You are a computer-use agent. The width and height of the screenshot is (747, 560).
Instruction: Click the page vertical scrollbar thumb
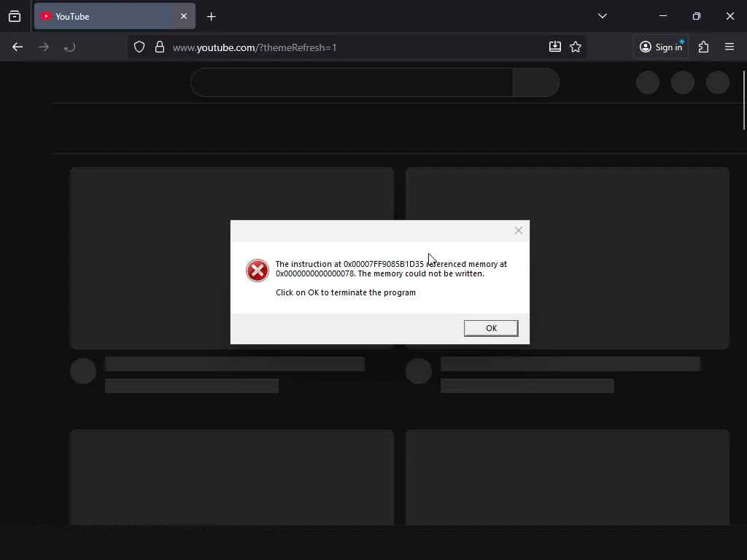tap(745, 100)
